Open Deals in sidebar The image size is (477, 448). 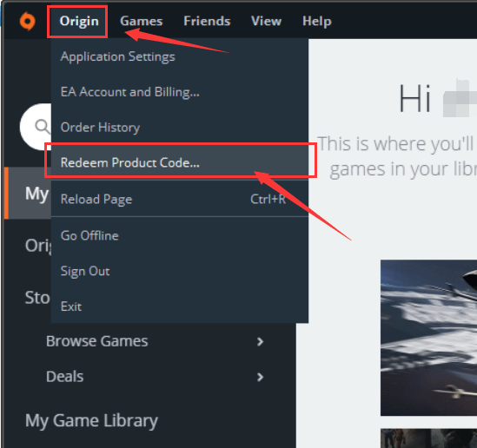tap(65, 376)
